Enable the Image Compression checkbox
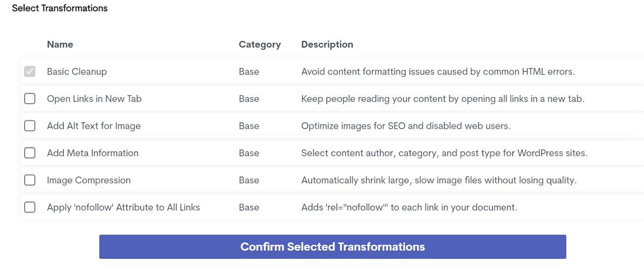644x270 pixels. tap(30, 180)
